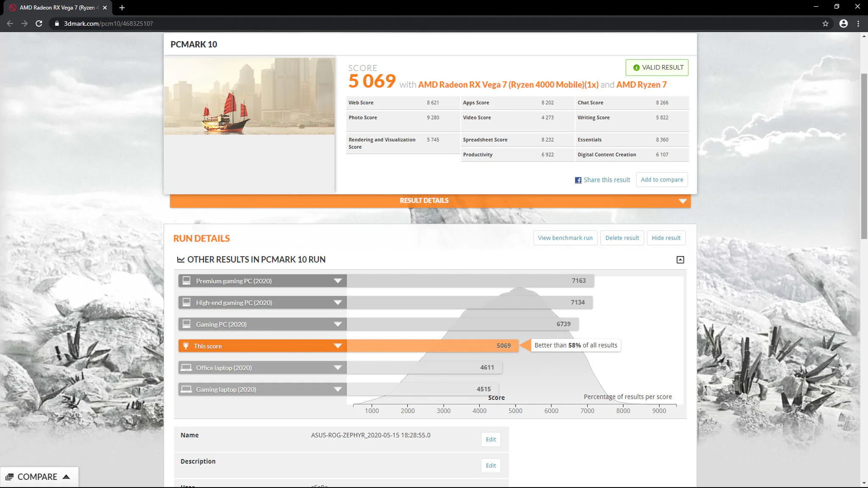Bookmark this page with the star icon
Viewport: 868px width, 488px height.
(x=825, y=24)
